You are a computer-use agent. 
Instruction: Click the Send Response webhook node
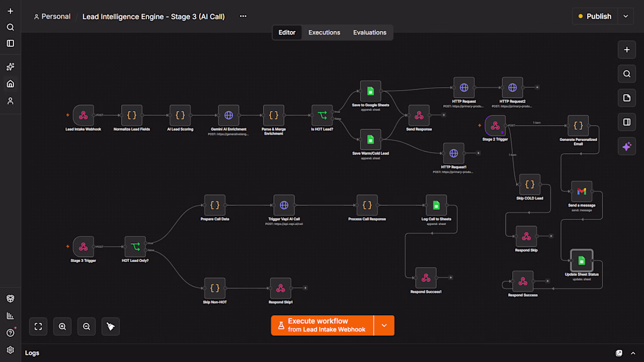419,115
